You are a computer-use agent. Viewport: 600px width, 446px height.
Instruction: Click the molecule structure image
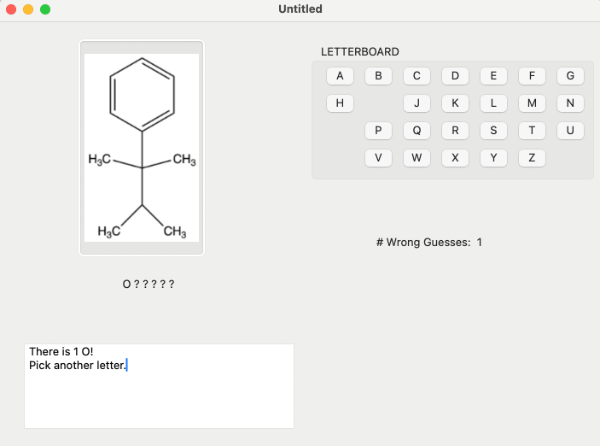tap(142, 148)
